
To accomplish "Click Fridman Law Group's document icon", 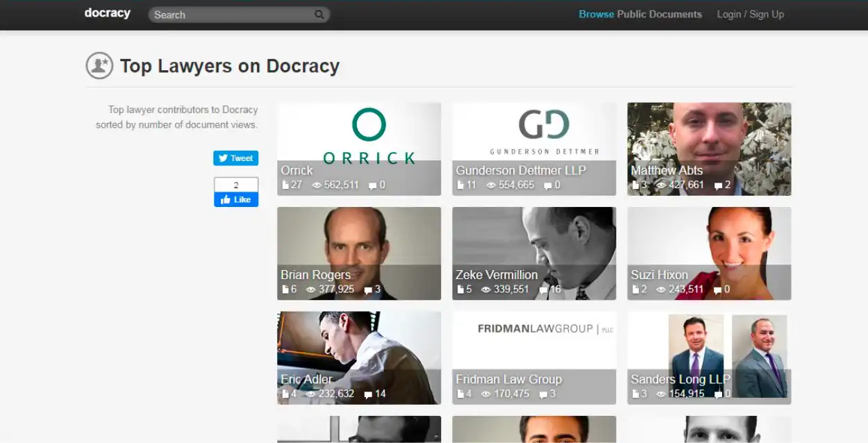I will pyautogui.click(x=460, y=394).
